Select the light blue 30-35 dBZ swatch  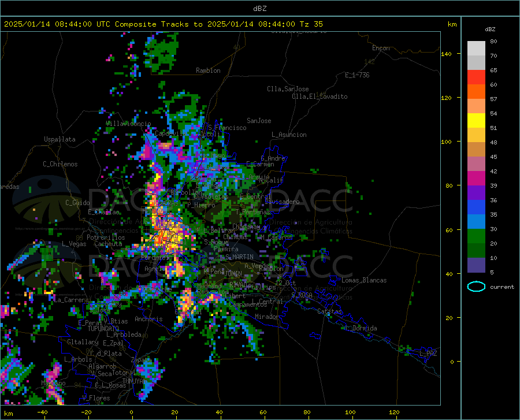click(476, 222)
